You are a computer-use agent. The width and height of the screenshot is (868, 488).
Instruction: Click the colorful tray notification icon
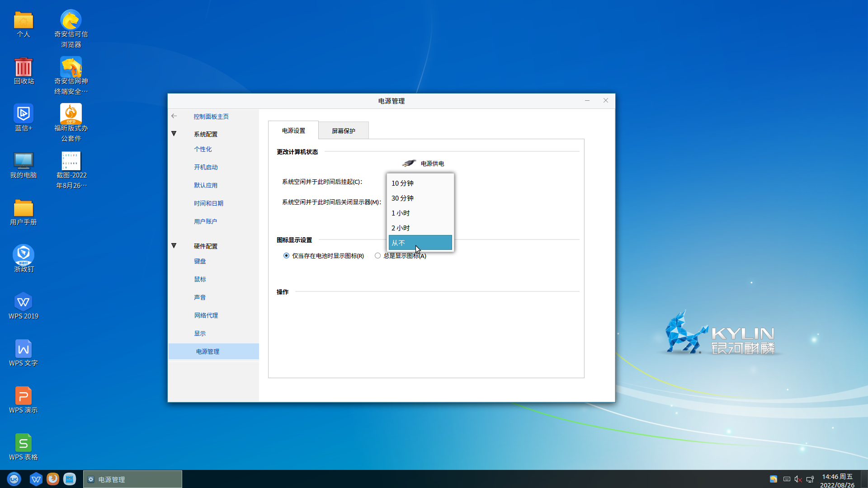pos(774,479)
